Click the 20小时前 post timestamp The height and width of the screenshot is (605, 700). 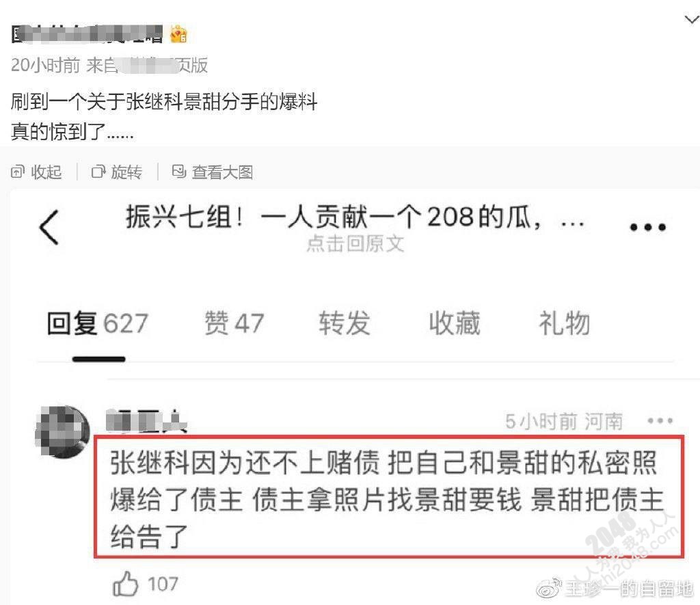46,65
